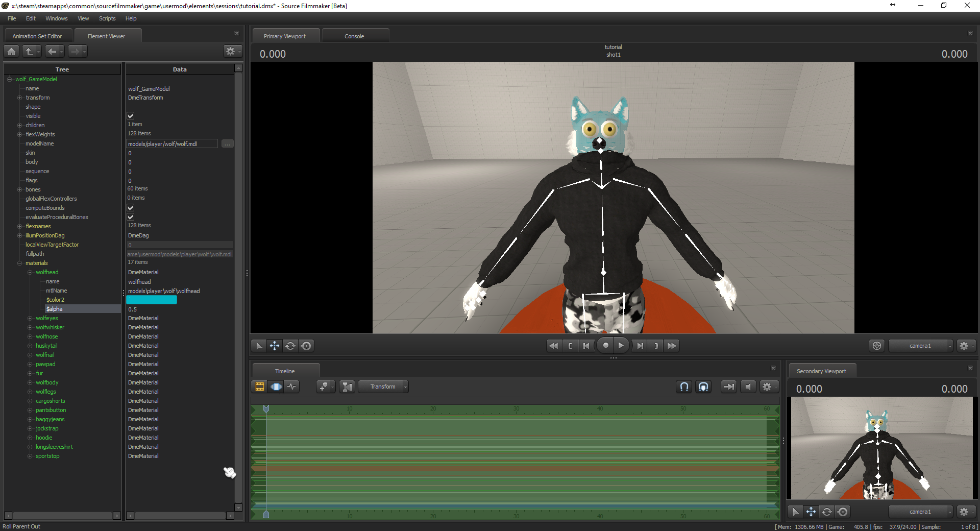Click the modelName path input field

pos(172,144)
